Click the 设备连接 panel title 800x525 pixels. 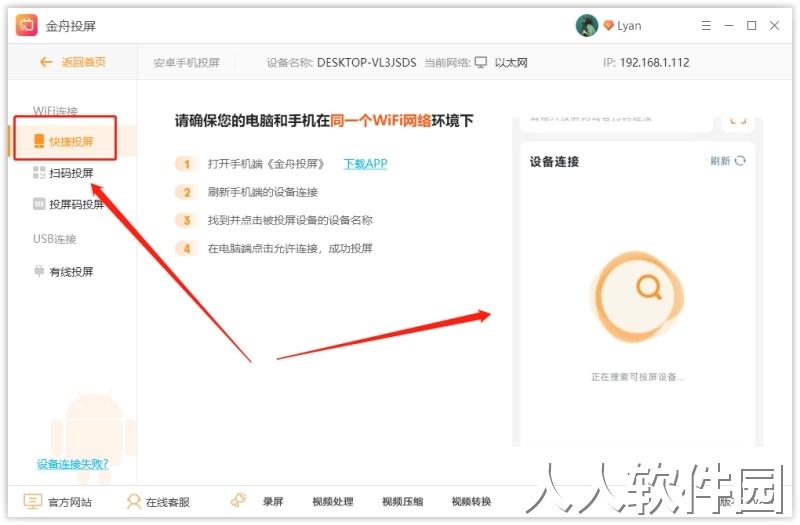(554, 162)
